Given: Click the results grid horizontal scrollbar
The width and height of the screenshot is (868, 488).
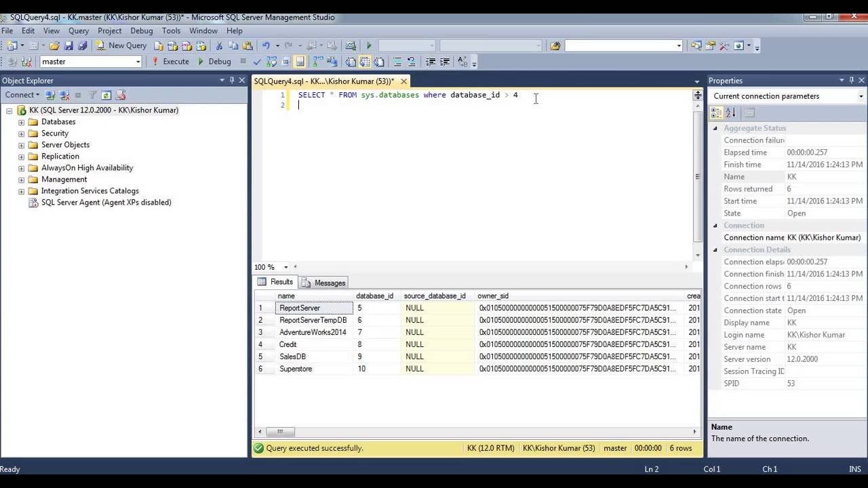Looking at the screenshot, I should coord(477,431).
